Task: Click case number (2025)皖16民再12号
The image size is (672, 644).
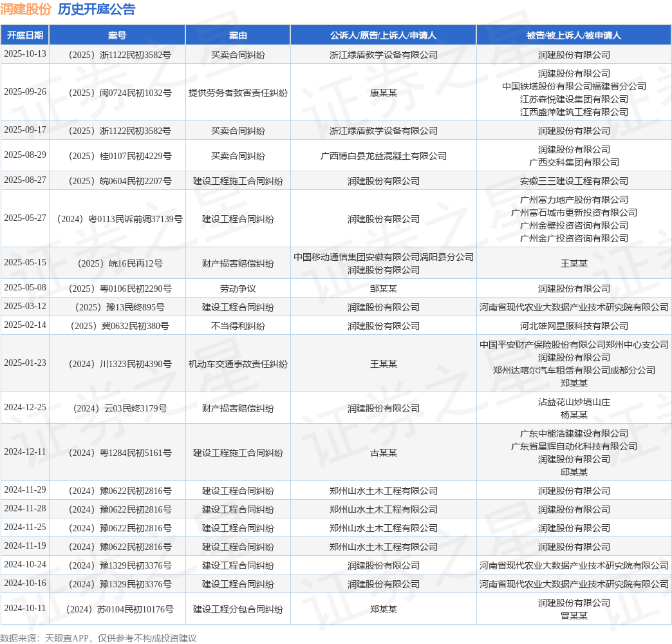Action: [x=120, y=263]
